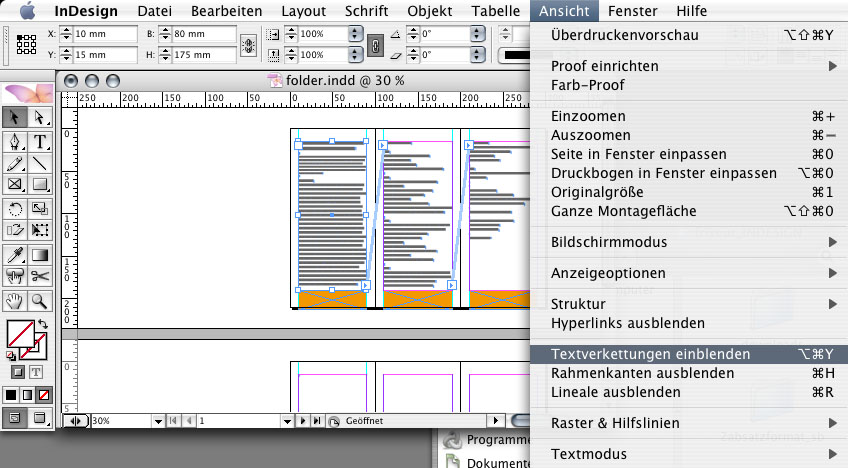Click the Fill color swatch in toolbox
This screenshot has width=848, height=468.
pyautogui.click(x=19, y=332)
